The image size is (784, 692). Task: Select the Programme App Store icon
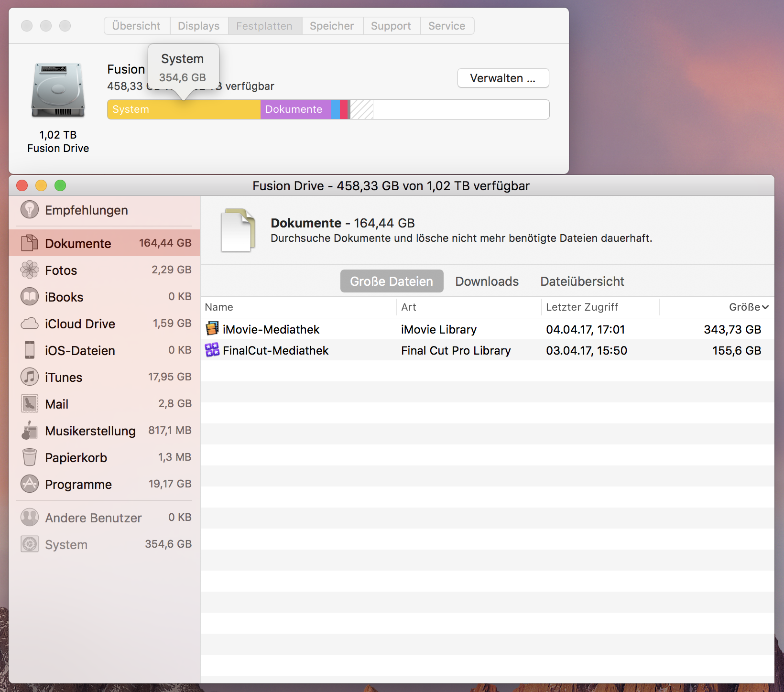[x=30, y=484]
